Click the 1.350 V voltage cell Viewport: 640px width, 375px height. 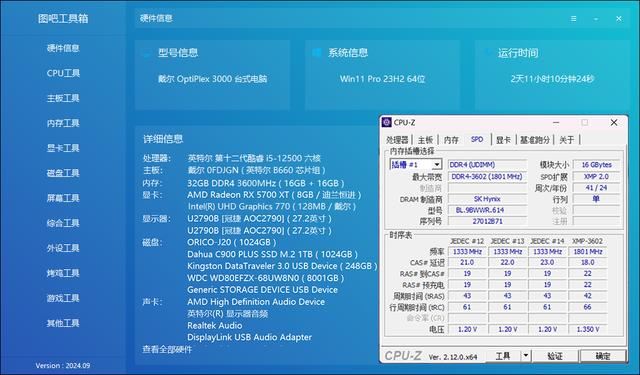(x=588, y=329)
